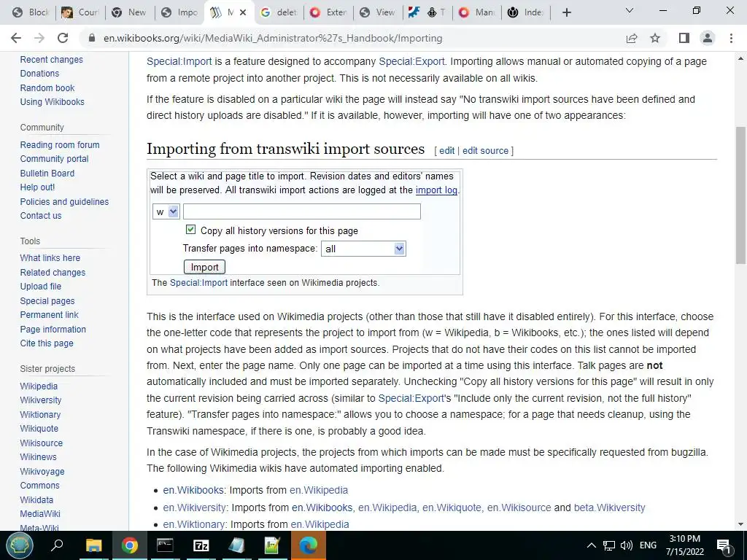Screen dimensions: 747x560
Task: Open the browser side panel
Action: click(x=684, y=38)
